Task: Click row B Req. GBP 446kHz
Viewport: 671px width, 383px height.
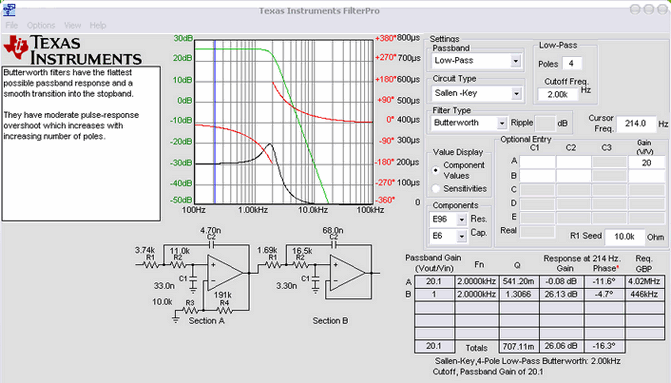Action: [644, 294]
